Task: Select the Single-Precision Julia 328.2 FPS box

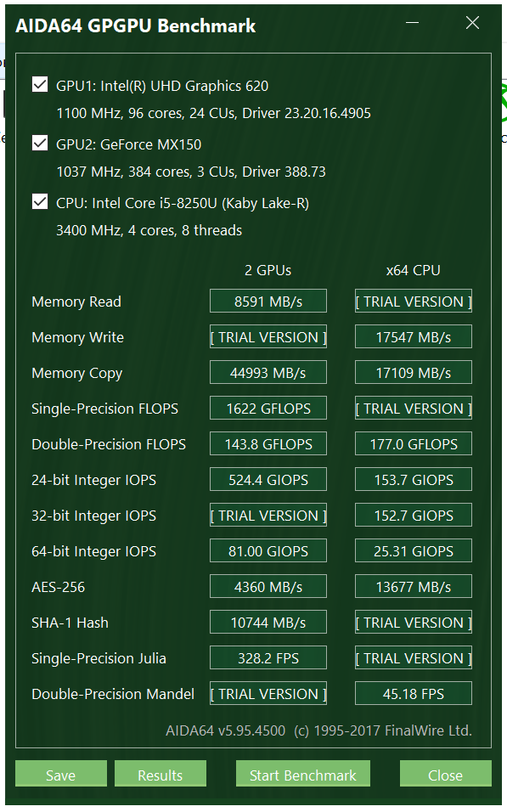Action: (x=268, y=657)
